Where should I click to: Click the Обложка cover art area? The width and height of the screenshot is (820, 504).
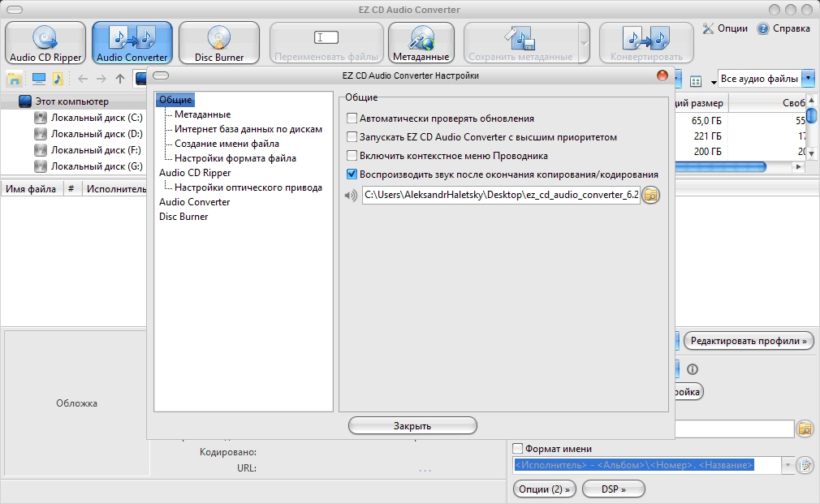[x=76, y=403]
